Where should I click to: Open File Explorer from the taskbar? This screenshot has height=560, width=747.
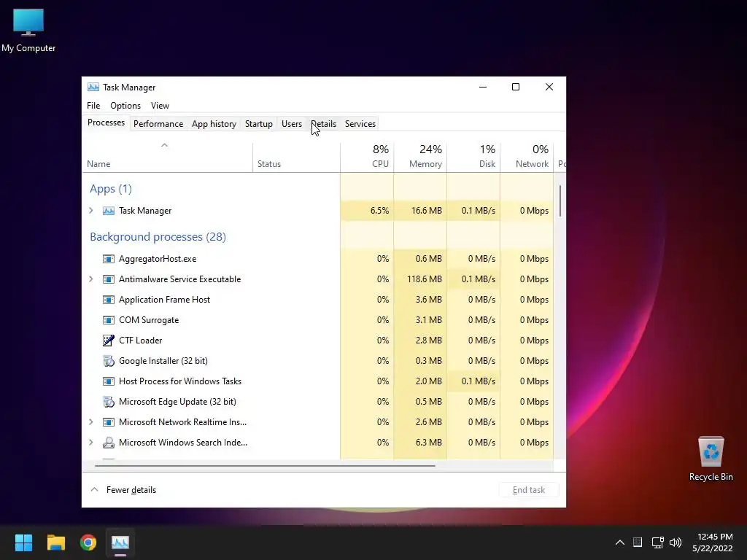55,542
